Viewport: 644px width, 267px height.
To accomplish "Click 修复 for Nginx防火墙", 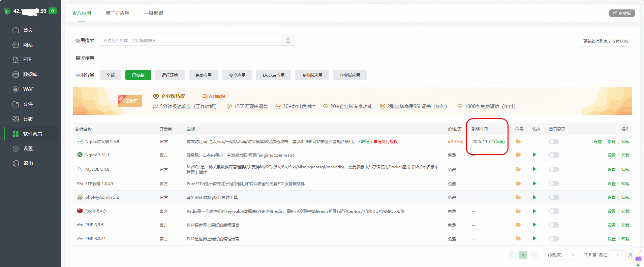I will [x=612, y=142].
